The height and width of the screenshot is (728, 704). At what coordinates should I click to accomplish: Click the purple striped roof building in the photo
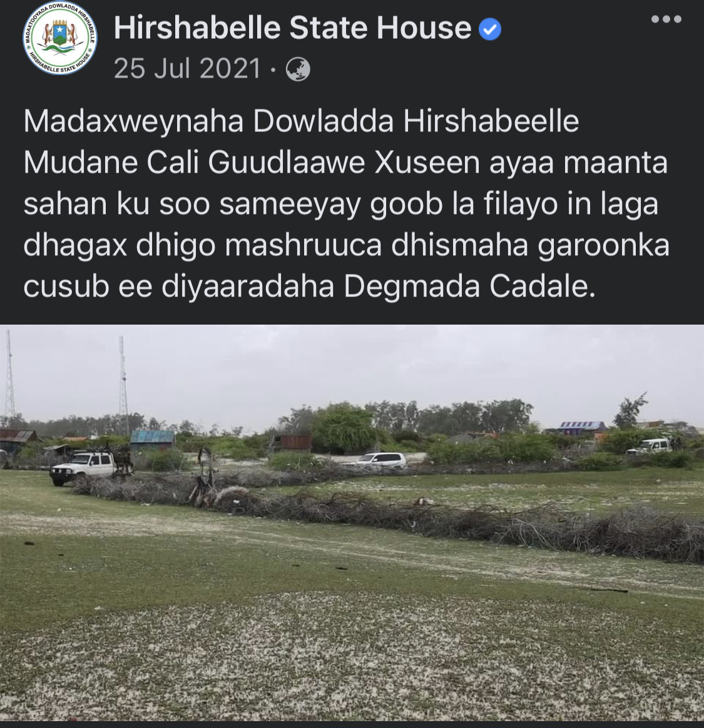click(x=582, y=427)
